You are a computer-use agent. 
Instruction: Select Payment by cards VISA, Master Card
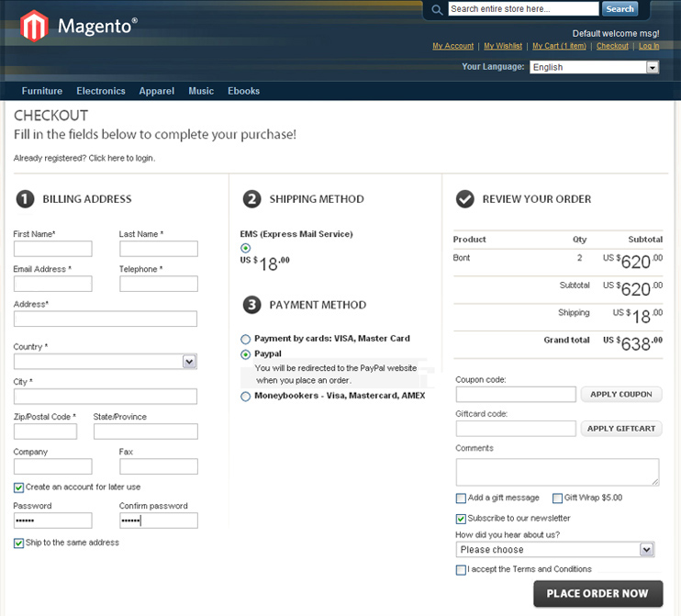coord(245,339)
